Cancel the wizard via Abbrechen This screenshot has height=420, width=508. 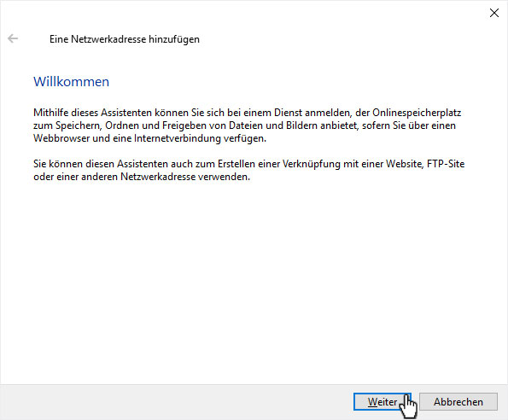click(458, 402)
